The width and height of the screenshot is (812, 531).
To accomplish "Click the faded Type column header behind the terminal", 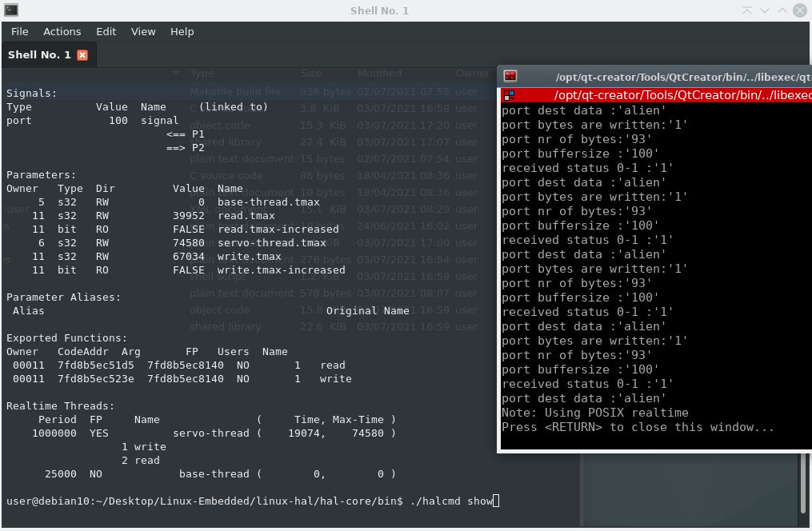I will tap(202, 74).
